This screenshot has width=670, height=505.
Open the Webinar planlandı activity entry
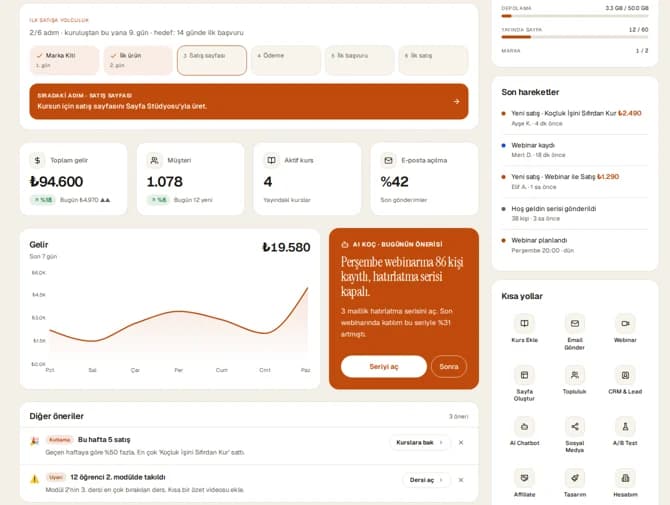(575, 245)
